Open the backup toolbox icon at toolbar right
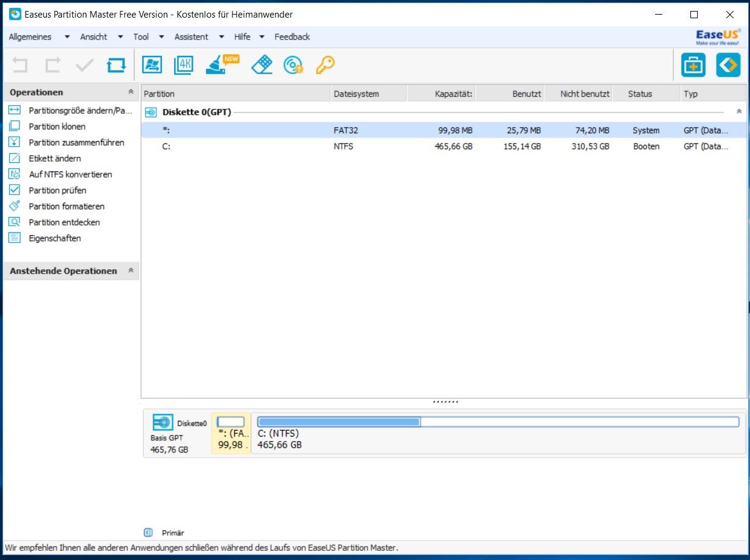 click(x=693, y=65)
